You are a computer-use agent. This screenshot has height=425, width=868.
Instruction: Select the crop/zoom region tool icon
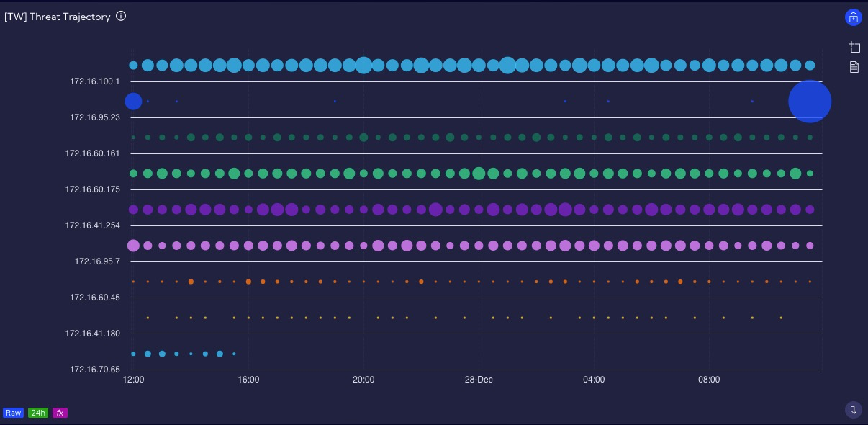(x=854, y=48)
